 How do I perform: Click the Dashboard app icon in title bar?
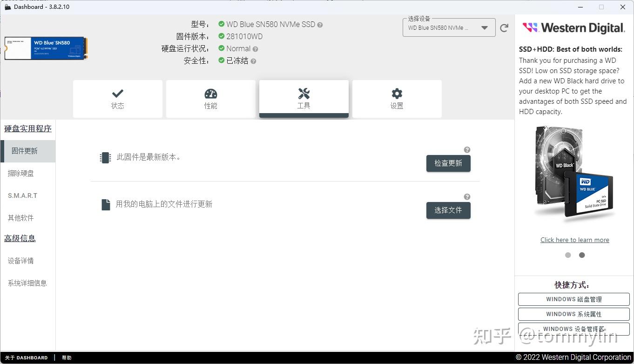7,7
